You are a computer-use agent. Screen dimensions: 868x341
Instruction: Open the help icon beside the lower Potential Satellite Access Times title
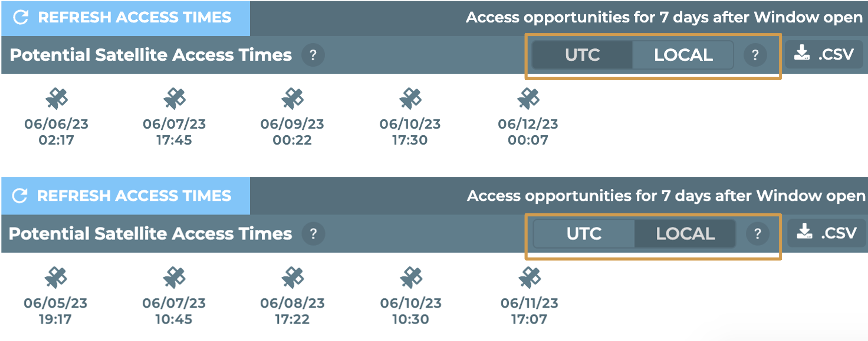[313, 234]
